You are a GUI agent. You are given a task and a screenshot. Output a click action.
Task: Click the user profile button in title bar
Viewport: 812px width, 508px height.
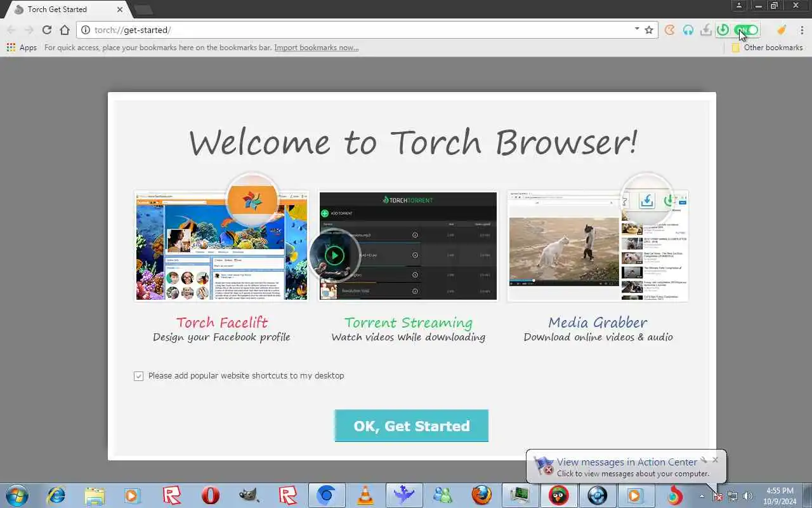[x=739, y=6]
